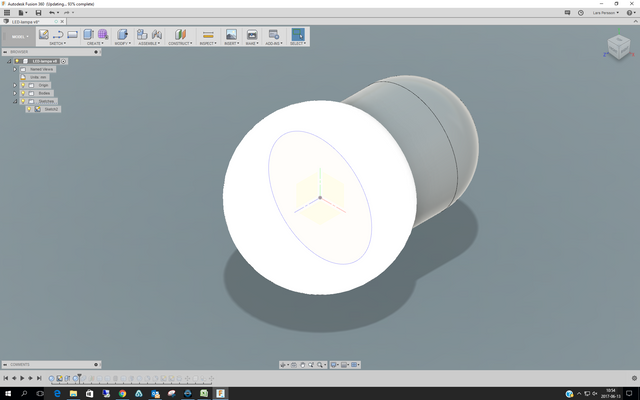Image resolution: width=640 pixels, height=400 pixels.
Task: Click the Pan hand navigation icon
Action: (302, 365)
